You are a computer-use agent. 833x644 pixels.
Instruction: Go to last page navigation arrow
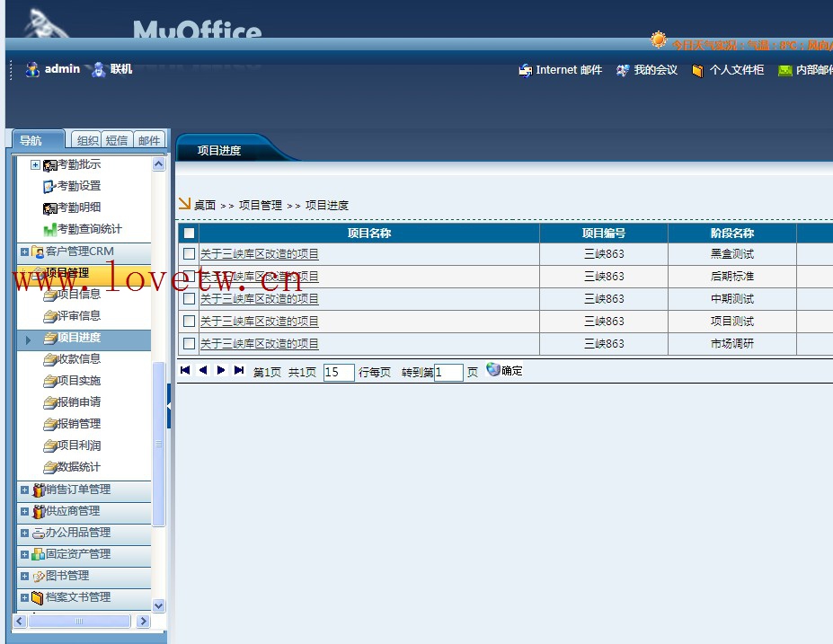(239, 370)
